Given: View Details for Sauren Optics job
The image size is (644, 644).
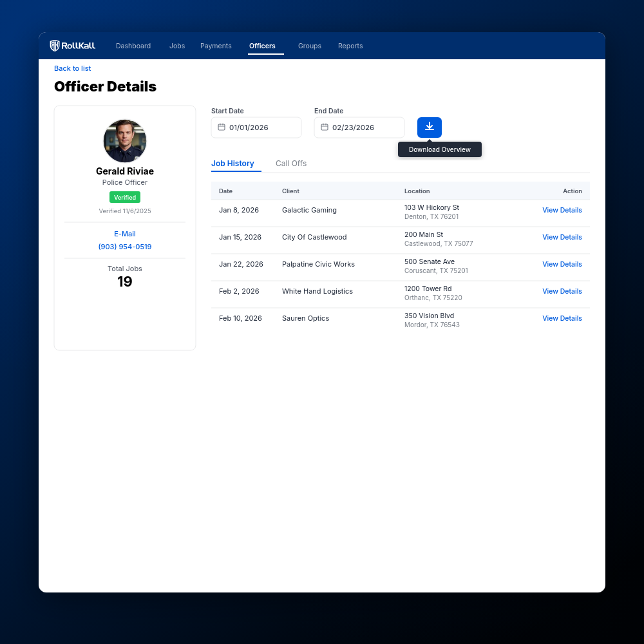Looking at the screenshot, I should 562,318.
